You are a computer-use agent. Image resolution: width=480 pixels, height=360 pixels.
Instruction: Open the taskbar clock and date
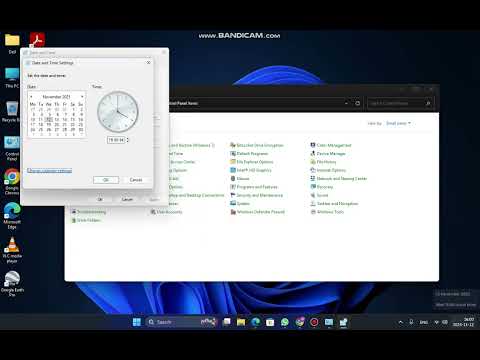463,322
